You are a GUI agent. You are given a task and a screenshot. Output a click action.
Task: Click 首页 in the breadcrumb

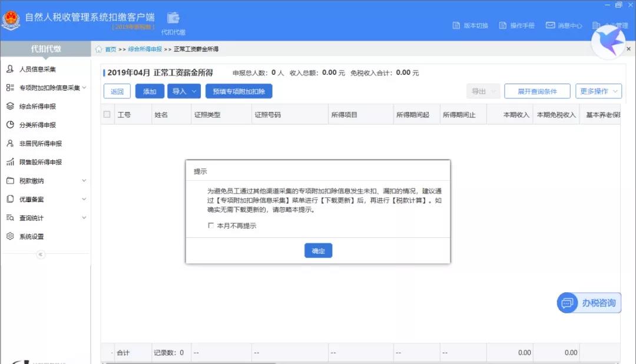(110, 49)
